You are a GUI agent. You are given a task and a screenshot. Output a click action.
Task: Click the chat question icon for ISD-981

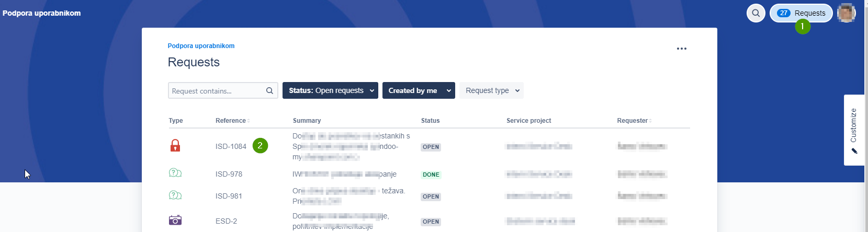pyautogui.click(x=175, y=195)
